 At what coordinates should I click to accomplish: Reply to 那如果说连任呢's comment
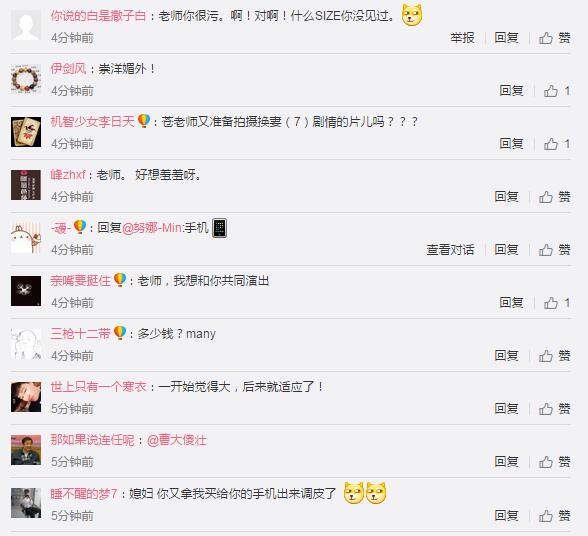coord(506,462)
